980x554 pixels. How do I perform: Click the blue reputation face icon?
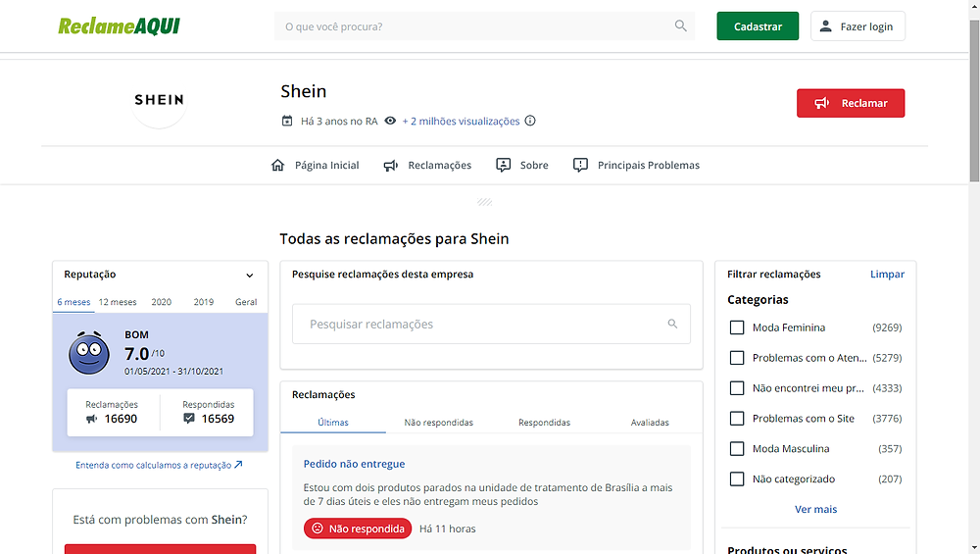[89, 353]
